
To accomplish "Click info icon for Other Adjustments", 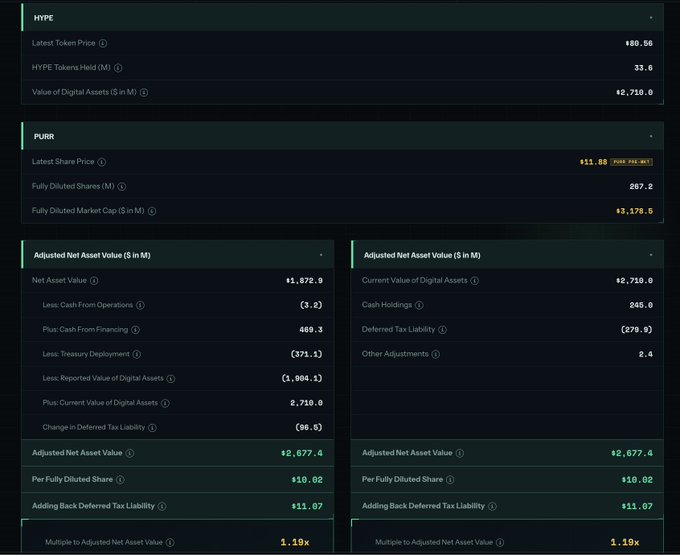I will coord(436,354).
